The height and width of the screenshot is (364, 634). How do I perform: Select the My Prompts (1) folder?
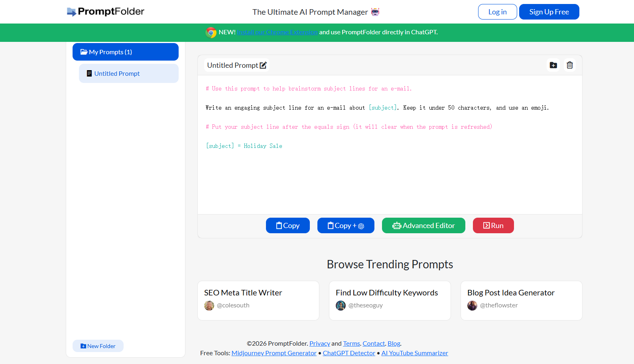point(126,52)
